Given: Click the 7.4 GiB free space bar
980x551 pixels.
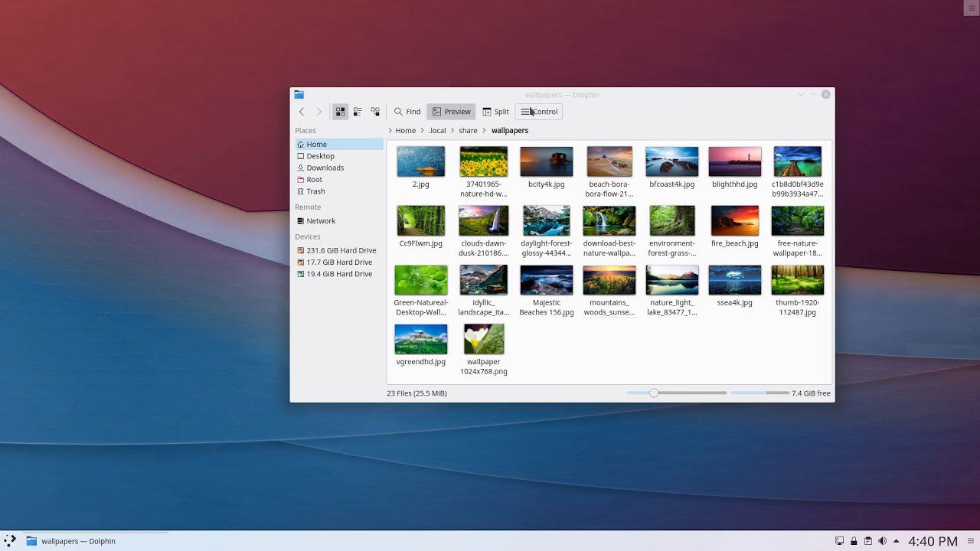Looking at the screenshot, I should point(759,393).
